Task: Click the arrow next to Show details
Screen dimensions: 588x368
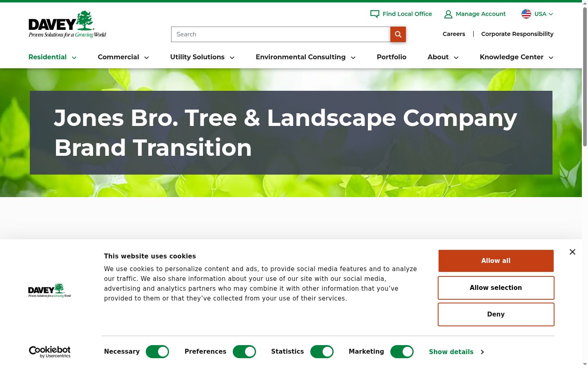Action: click(x=482, y=352)
